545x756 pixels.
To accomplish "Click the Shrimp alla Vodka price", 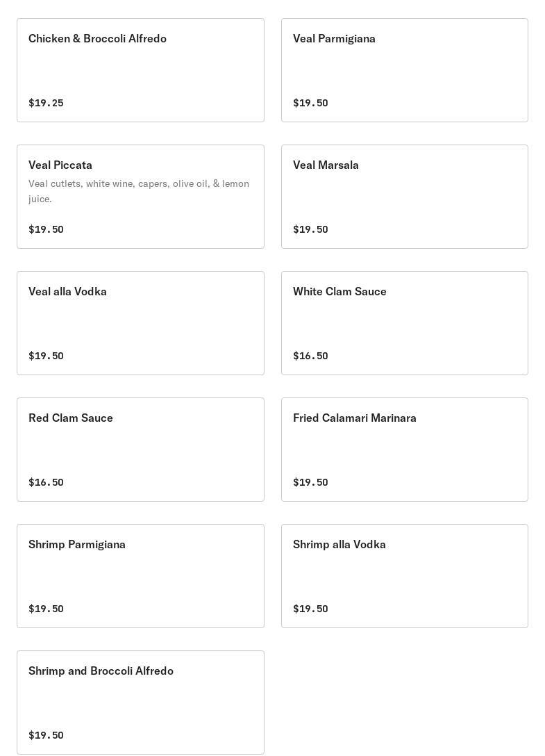I will (x=310, y=609).
